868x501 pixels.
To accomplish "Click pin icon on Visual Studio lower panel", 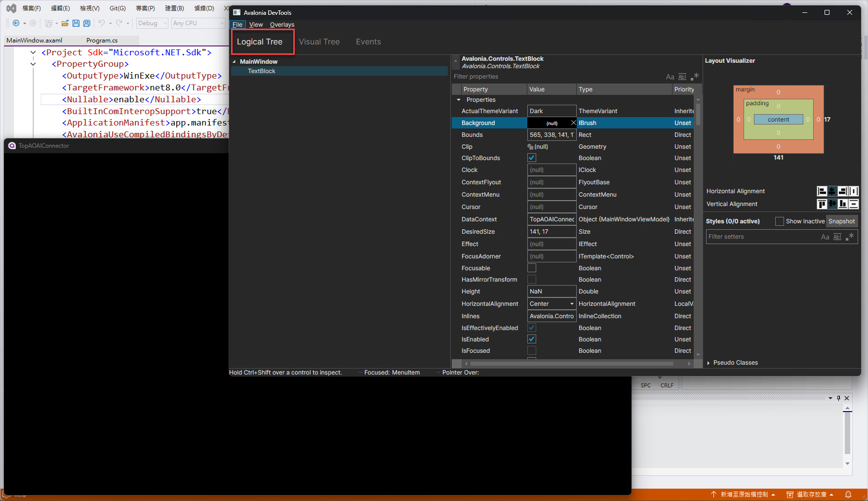I will pos(838,398).
